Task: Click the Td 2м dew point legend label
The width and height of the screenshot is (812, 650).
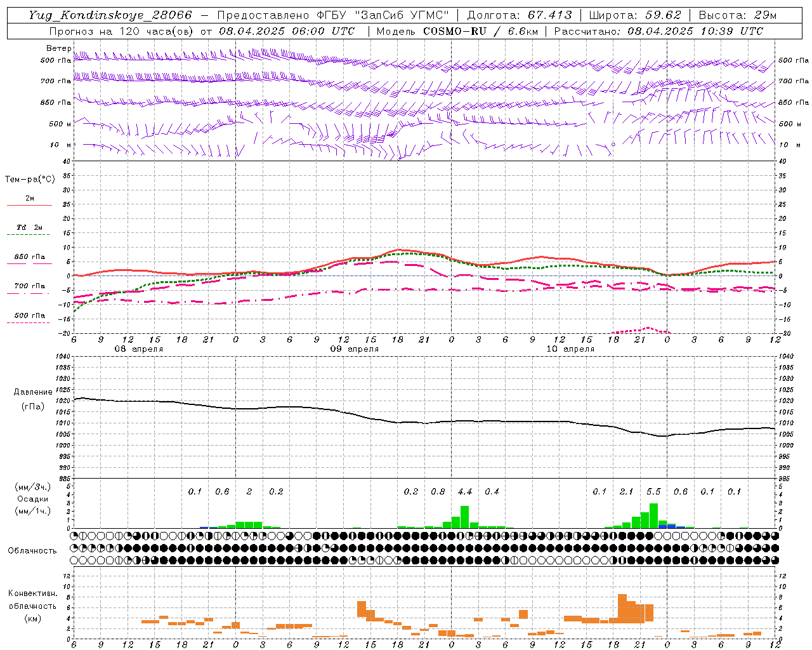Action: (30, 227)
